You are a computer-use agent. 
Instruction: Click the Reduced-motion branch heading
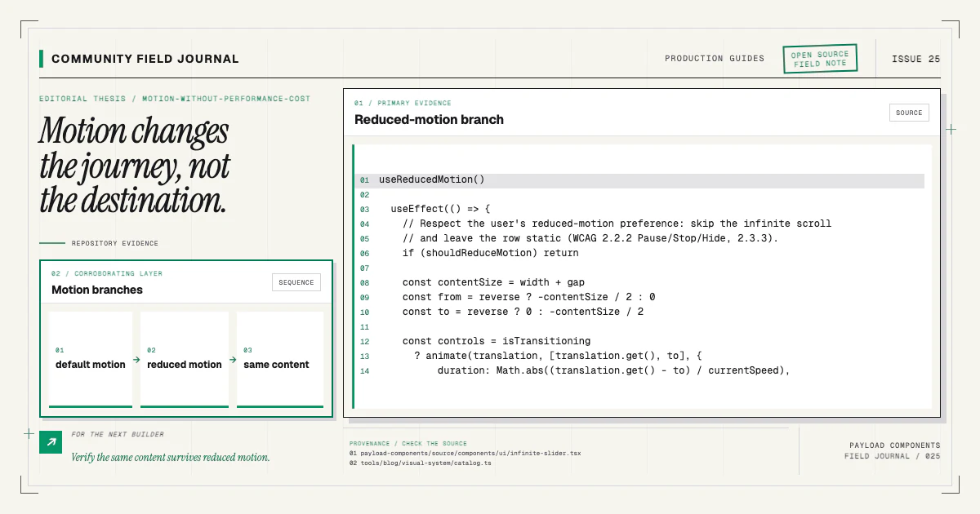point(429,119)
